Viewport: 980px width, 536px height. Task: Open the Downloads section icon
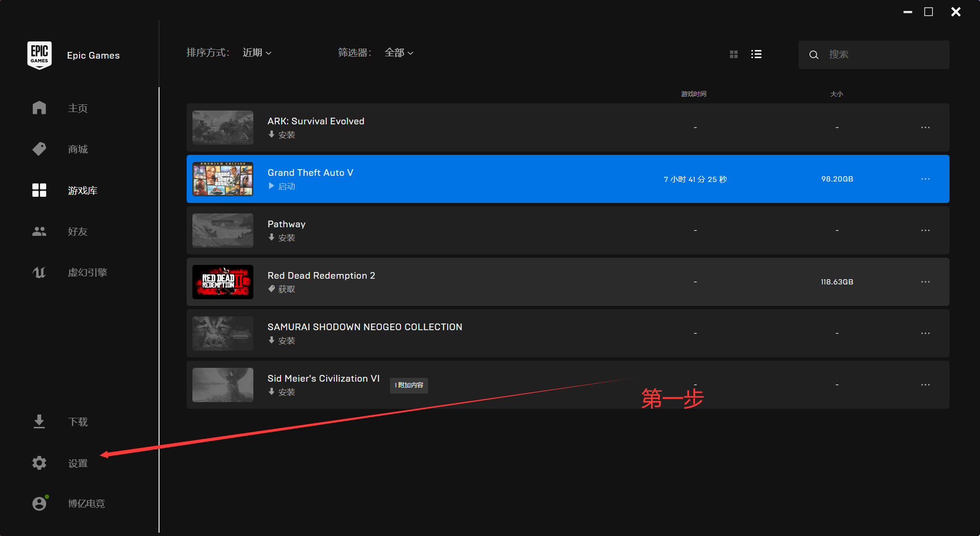[39, 421]
